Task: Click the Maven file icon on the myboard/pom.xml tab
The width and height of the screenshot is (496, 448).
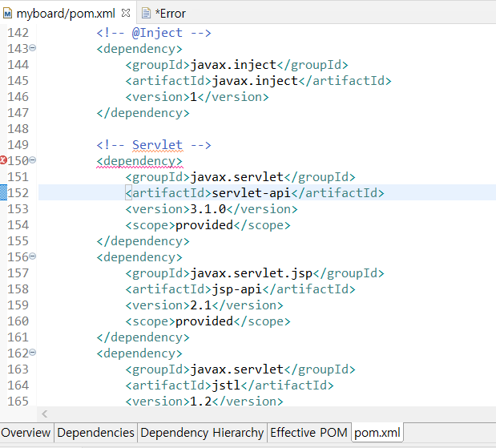Action: pos(8,13)
